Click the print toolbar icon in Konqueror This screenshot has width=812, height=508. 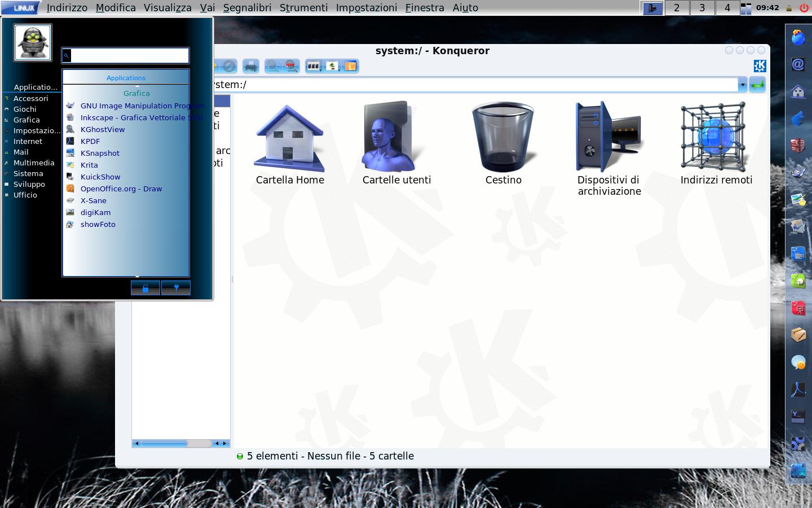[x=250, y=66]
